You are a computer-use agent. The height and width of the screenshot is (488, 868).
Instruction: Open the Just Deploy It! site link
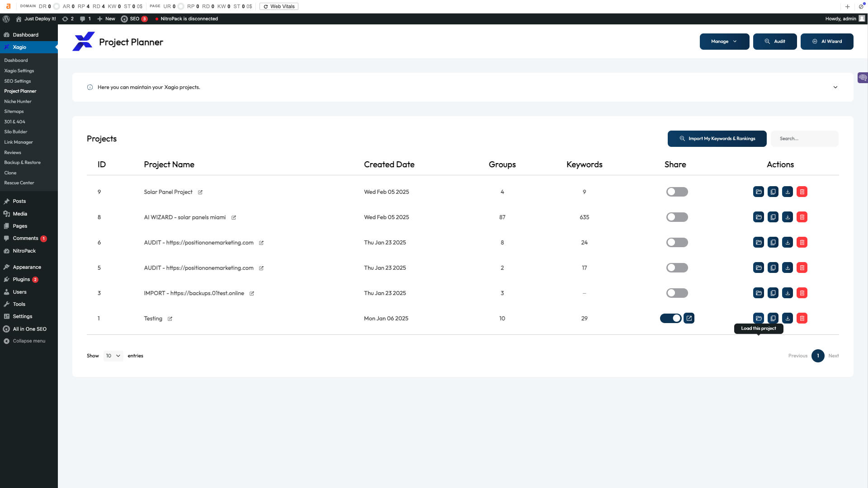click(36, 19)
